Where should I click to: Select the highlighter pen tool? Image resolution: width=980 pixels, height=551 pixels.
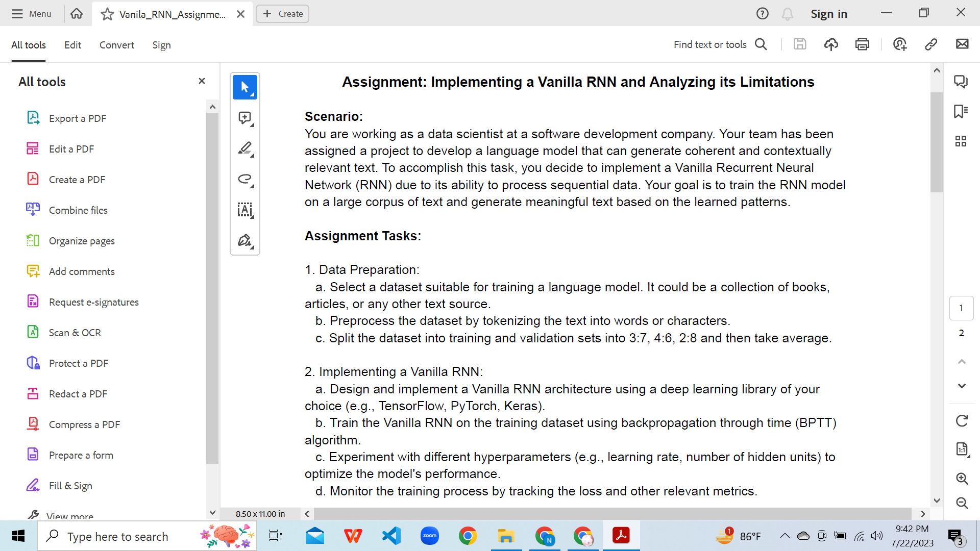pos(245,148)
